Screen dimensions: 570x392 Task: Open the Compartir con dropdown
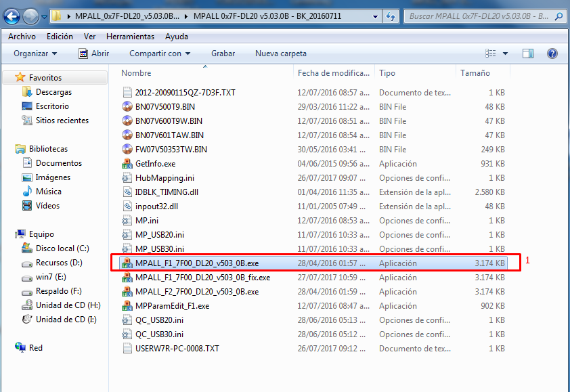coord(160,53)
